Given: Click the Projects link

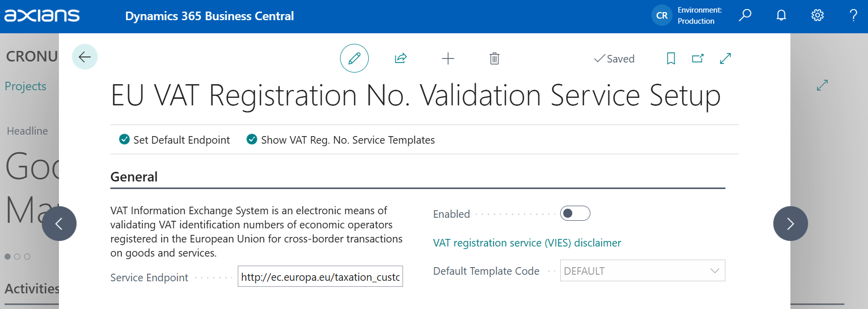Looking at the screenshot, I should pyautogui.click(x=25, y=86).
